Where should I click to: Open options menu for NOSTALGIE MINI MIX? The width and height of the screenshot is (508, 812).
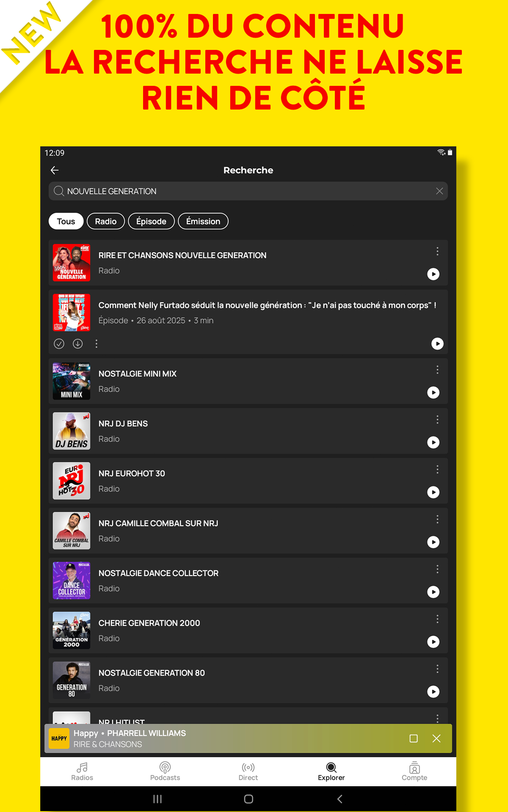[437, 370]
